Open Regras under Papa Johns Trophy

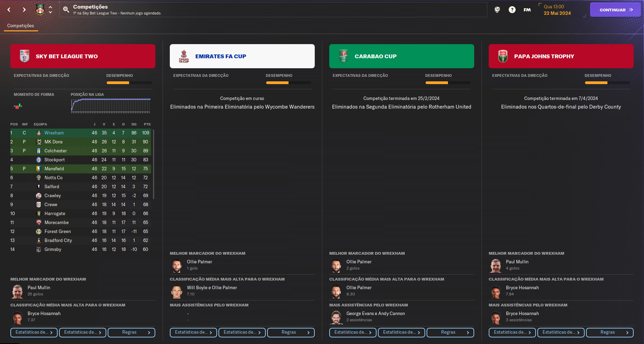coord(610,332)
